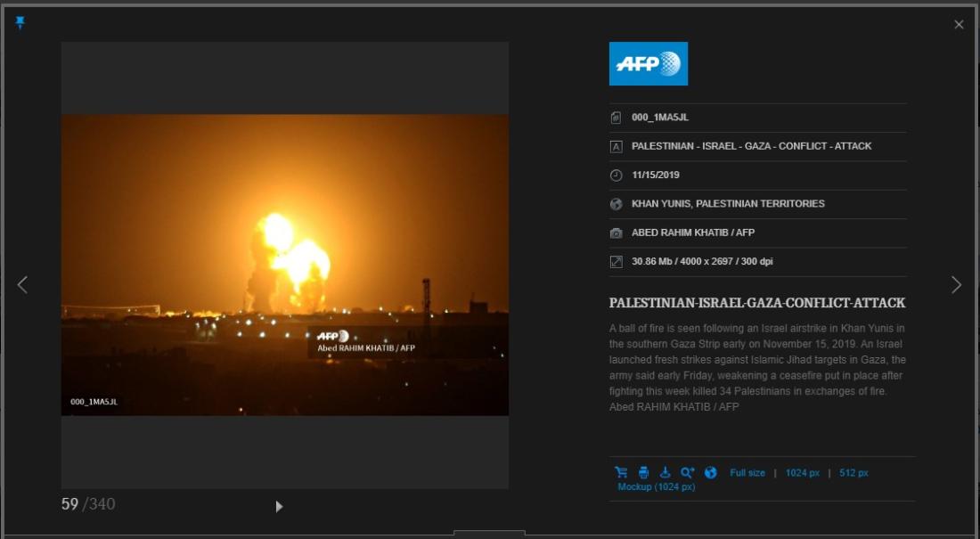Viewport: 980px width, 539px height.
Task: Click the magnifier search-similar icon
Action: (688, 472)
